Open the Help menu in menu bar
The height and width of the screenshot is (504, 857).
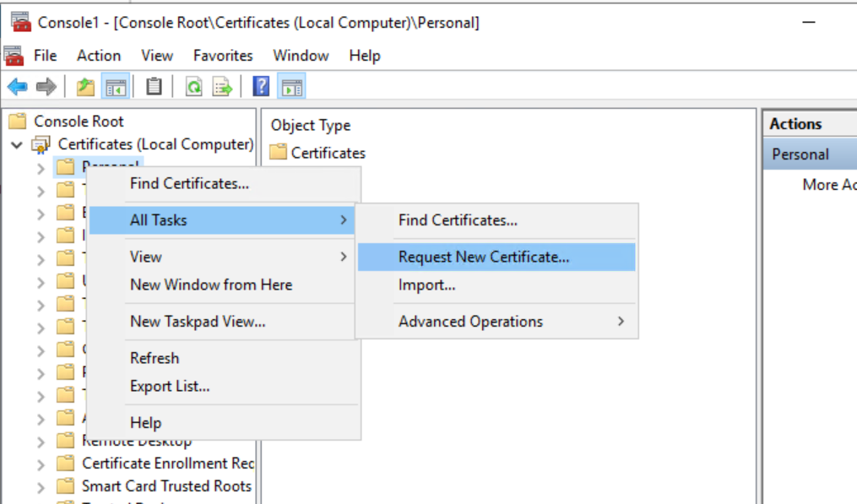pyautogui.click(x=365, y=56)
